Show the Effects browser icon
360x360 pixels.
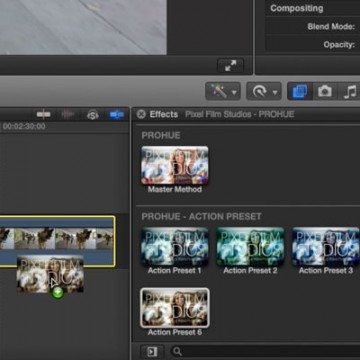point(300,91)
